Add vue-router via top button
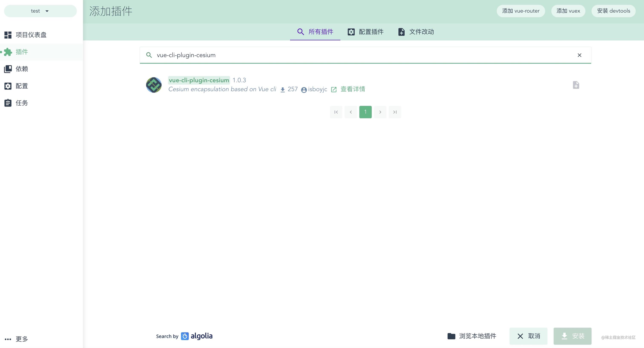This screenshot has width=644, height=348. [521, 11]
